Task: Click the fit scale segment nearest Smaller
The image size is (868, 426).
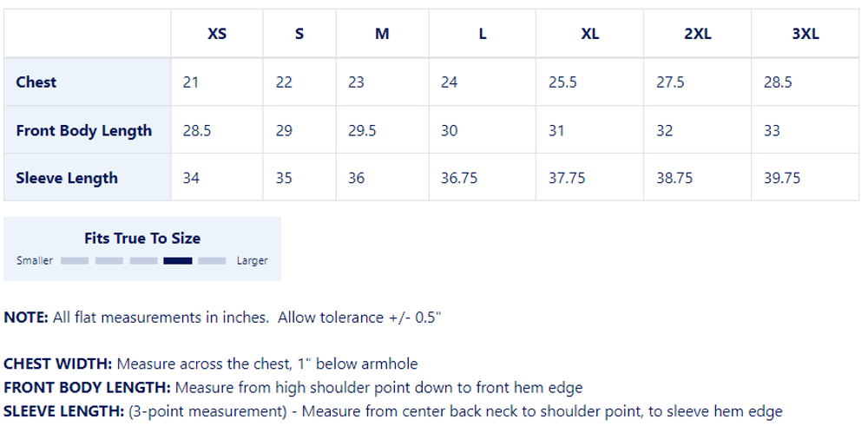Action: coord(75,261)
